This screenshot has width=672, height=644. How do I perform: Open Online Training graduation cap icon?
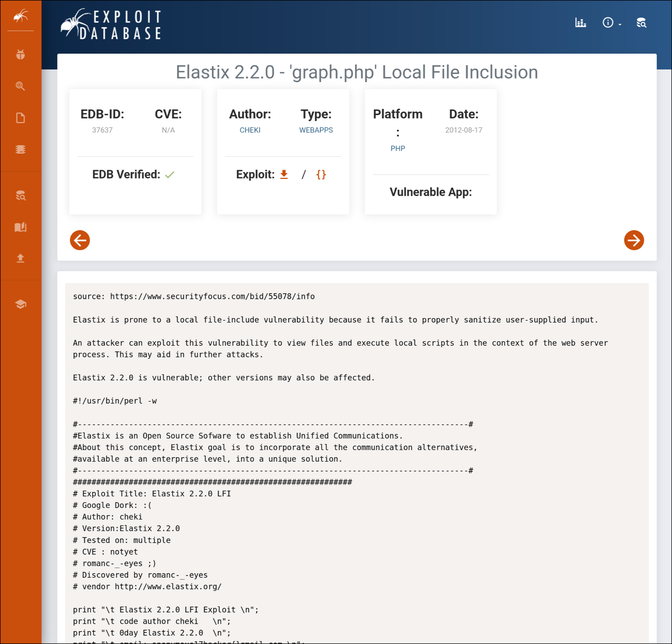(21, 304)
